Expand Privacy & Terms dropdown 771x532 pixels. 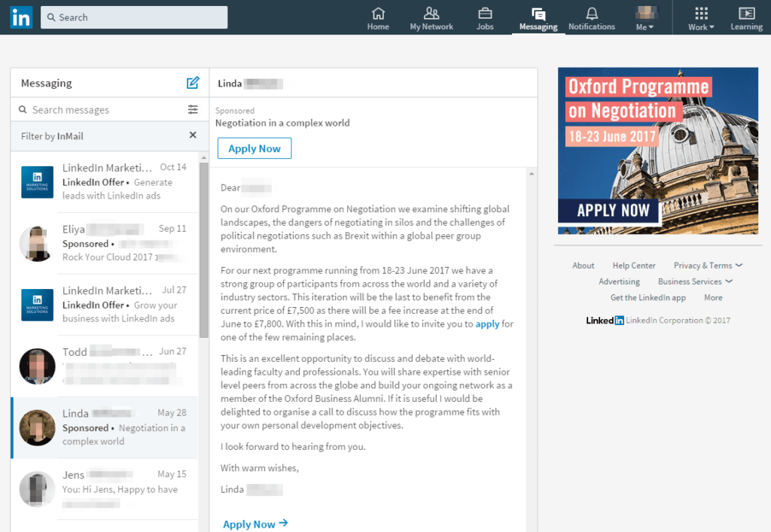pos(708,266)
